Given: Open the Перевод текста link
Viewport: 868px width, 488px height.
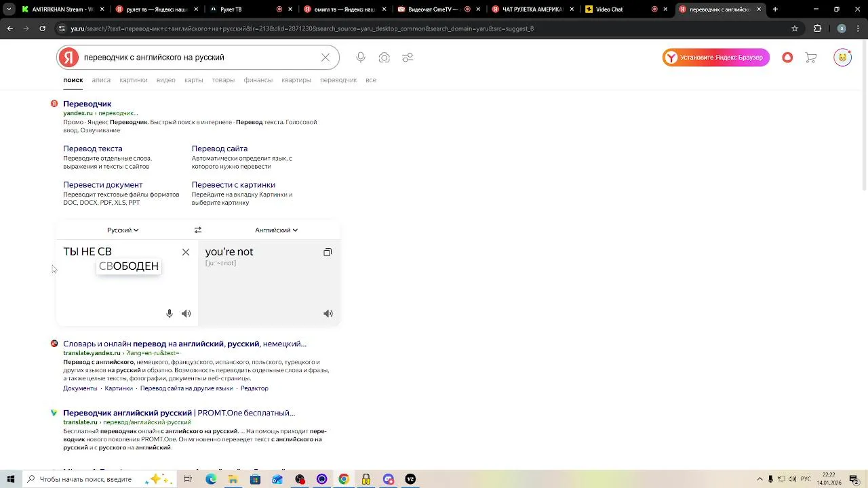Looking at the screenshot, I should click(x=93, y=148).
